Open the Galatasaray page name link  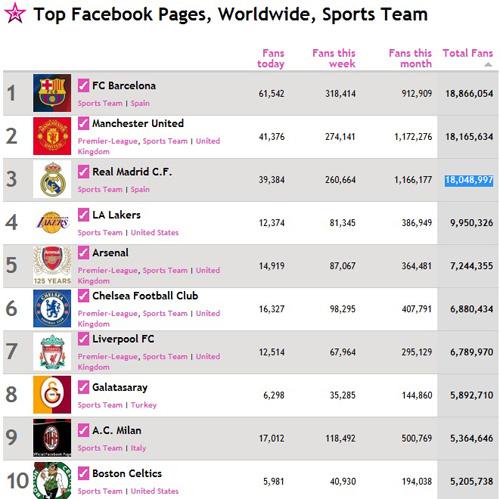(x=120, y=388)
